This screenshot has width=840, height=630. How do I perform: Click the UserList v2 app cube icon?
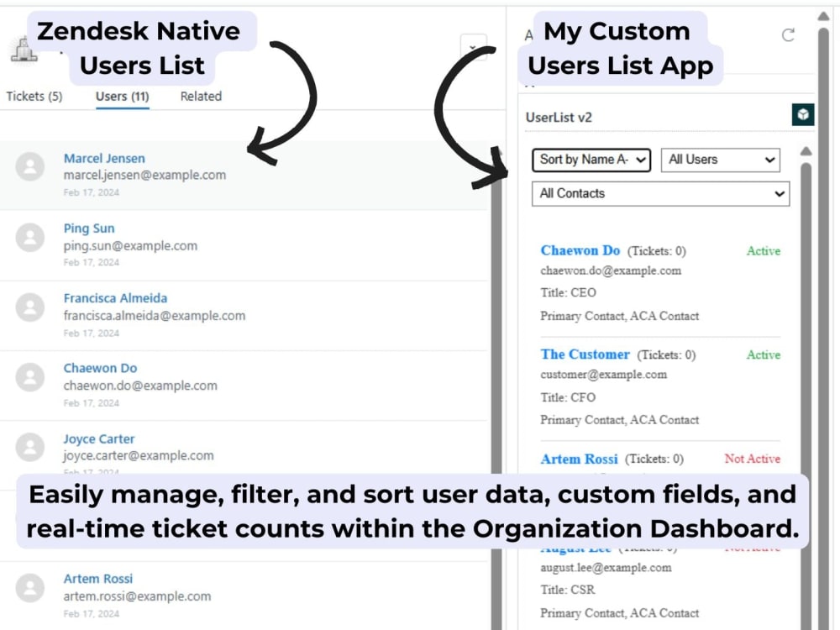(802, 114)
